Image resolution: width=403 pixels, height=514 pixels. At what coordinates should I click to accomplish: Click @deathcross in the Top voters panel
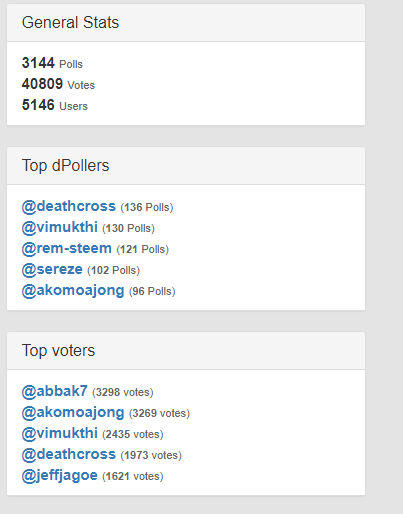tap(69, 454)
